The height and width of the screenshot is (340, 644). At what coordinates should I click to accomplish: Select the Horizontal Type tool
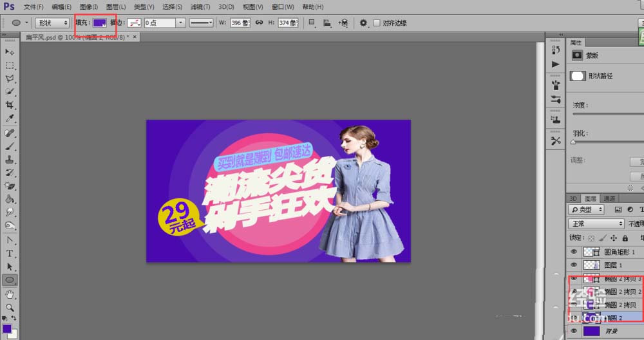(10, 253)
